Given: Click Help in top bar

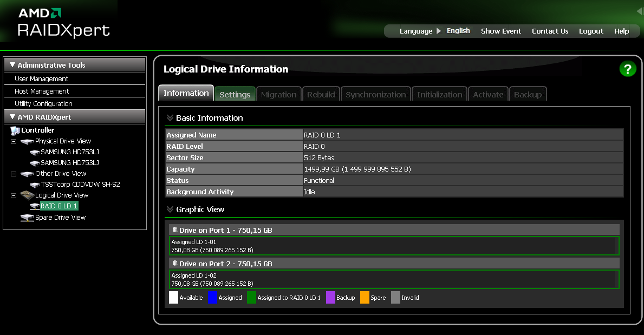Looking at the screenshot, I should tap(621, 31).
